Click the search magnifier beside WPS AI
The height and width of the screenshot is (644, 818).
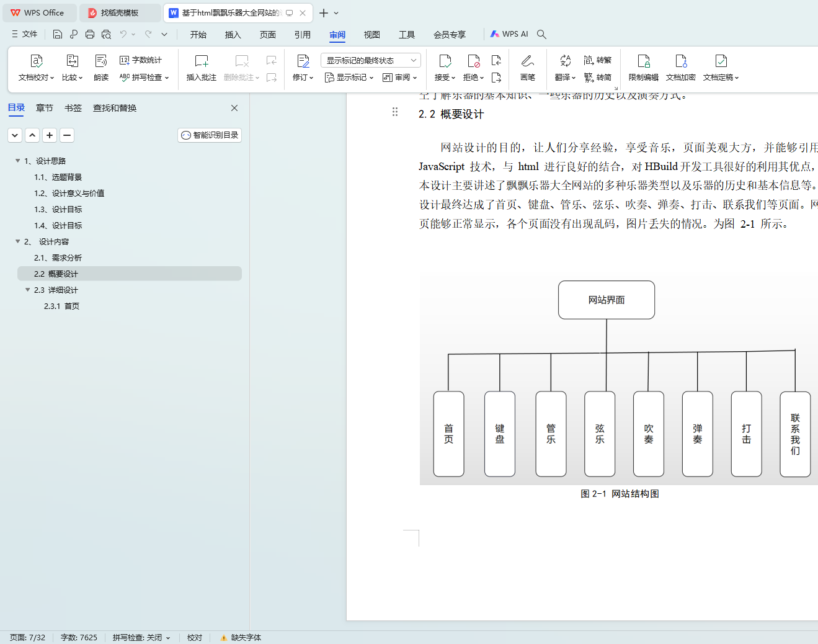coord(541,34)
